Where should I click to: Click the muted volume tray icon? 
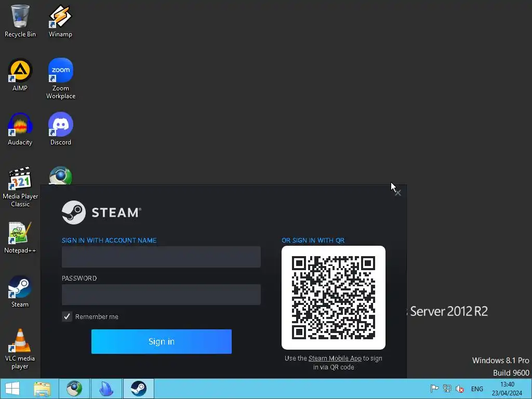(460, 389)
